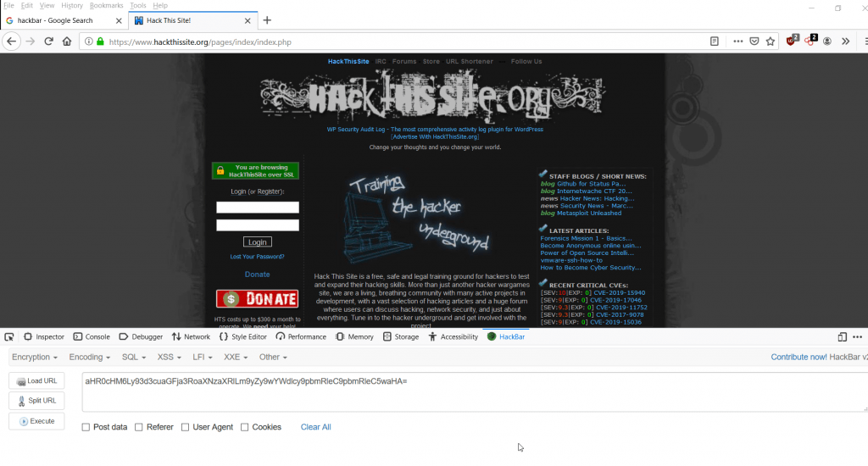Toggle responsive design mode icon
Image resolution: width=868 pixels, height=466 pixels.
point(842,336)
